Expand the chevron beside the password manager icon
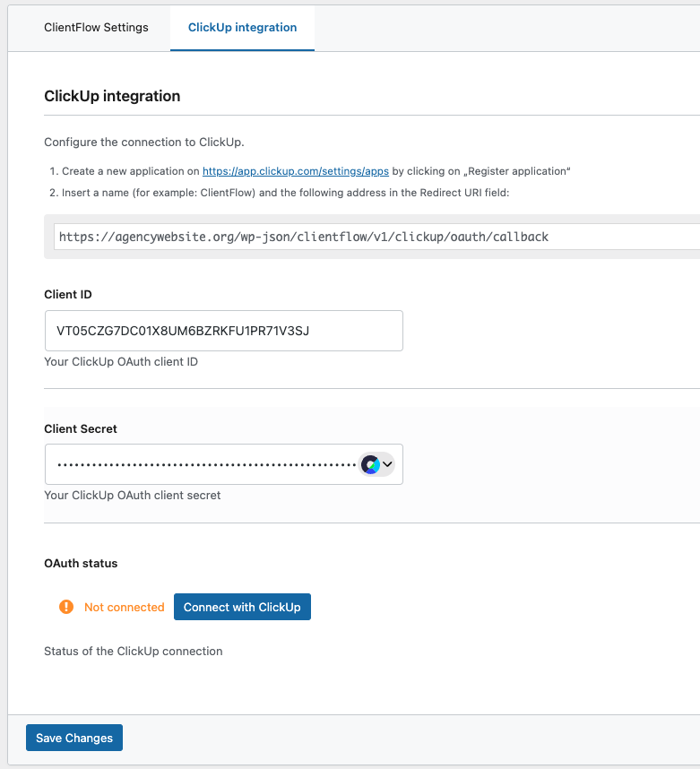This screenshot has width=700, height=769. coord(387,464)
